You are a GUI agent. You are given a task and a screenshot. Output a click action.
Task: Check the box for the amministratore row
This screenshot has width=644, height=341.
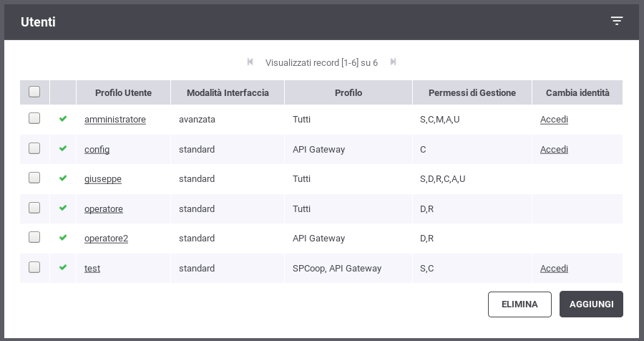coord(34,118)
